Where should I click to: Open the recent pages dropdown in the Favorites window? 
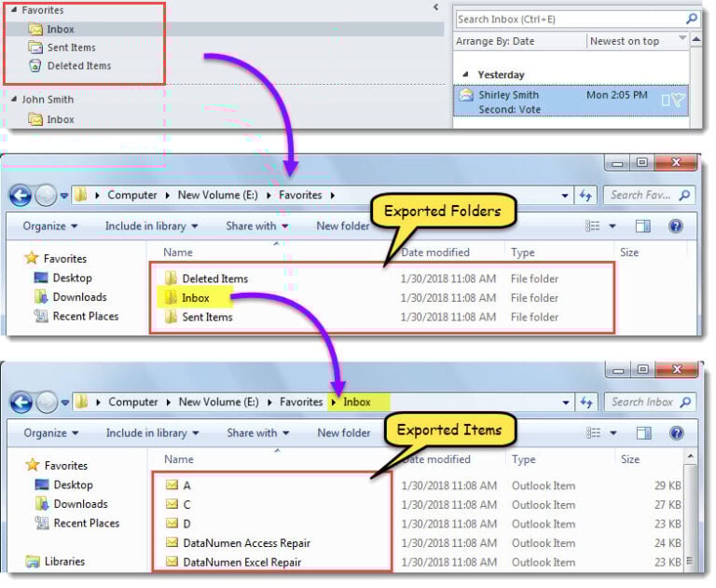tap(64, 196)
